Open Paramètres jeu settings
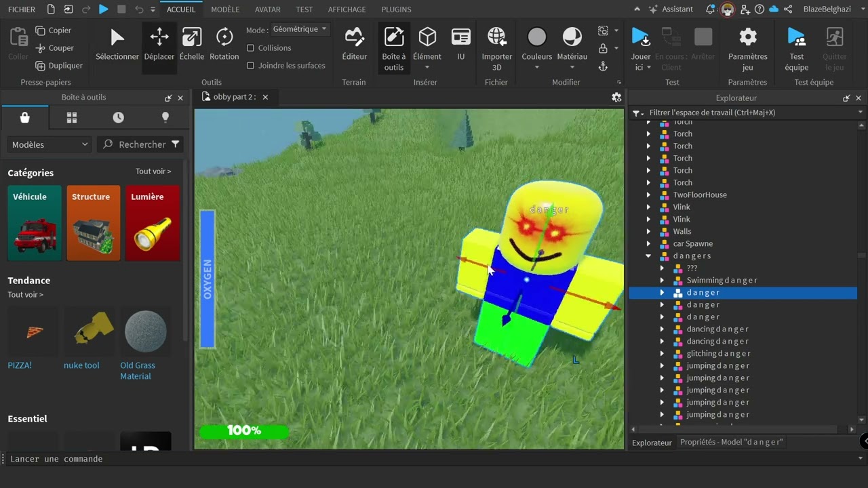The height and width of the screenshot is (488, 868). point(748,49)
